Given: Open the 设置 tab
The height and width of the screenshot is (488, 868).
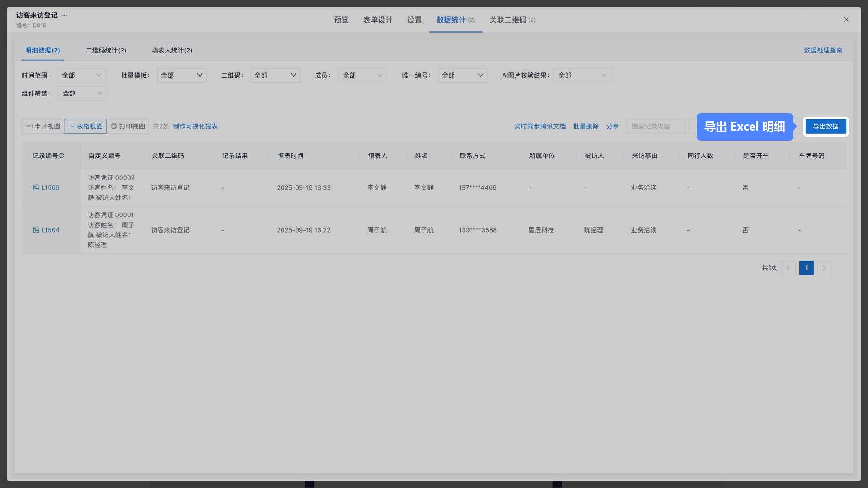Looking at the screenshot, I should (x=414, y=20).
